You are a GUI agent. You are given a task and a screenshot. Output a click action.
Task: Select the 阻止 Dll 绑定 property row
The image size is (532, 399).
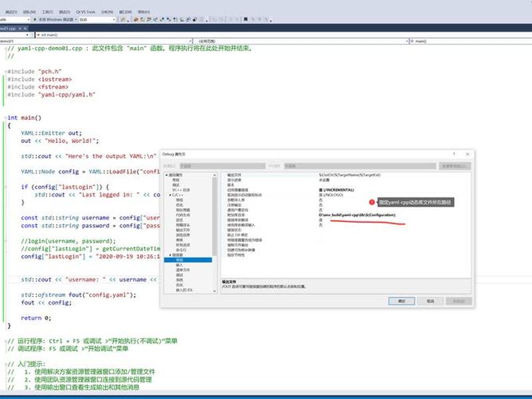tap(346, 235)
